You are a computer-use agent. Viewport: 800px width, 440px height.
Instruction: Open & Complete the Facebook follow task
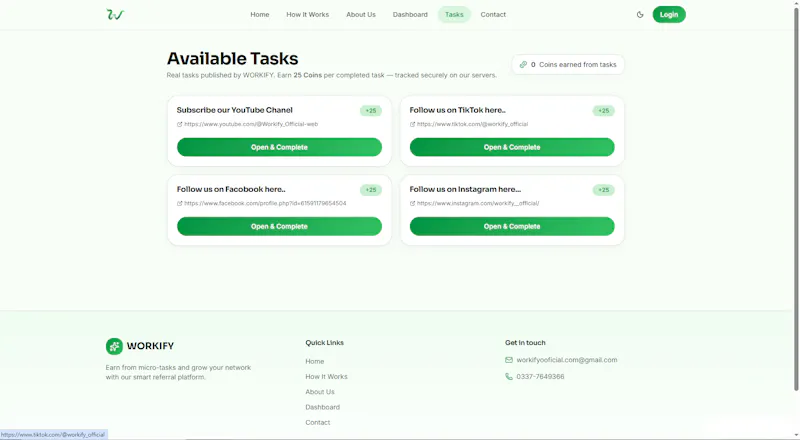point(279,226)
